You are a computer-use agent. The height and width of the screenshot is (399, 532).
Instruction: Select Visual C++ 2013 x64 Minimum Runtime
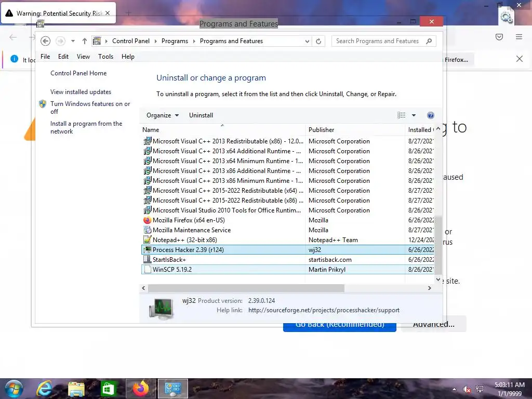287,161
